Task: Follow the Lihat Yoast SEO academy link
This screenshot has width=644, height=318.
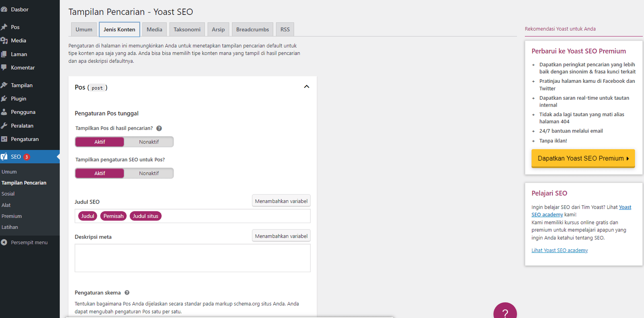Action: coord(559,250)
